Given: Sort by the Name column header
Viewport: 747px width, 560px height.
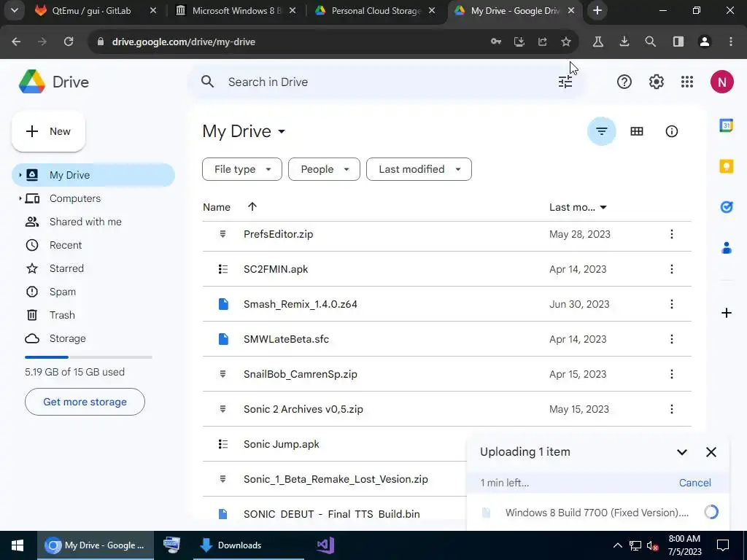Looking at the screenshot, I should [216, 207].
